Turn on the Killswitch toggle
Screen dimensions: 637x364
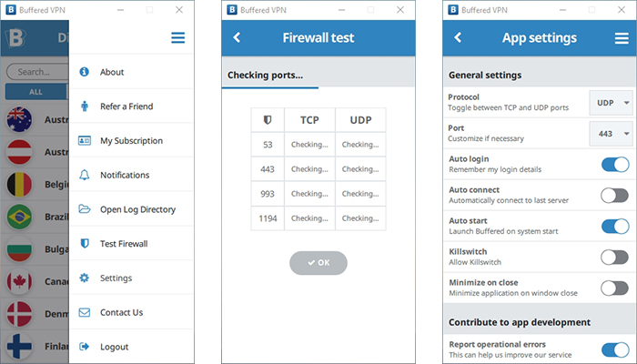point(615,258)
